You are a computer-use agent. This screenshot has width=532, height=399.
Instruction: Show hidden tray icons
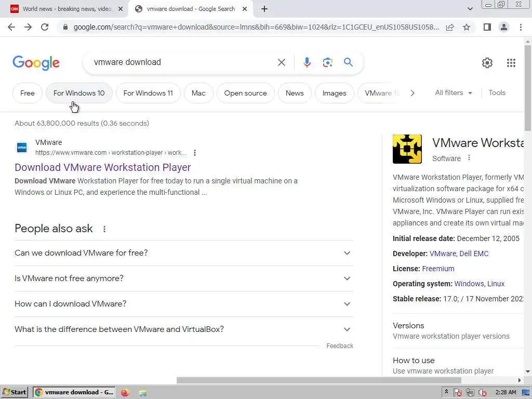click(446, 392)
